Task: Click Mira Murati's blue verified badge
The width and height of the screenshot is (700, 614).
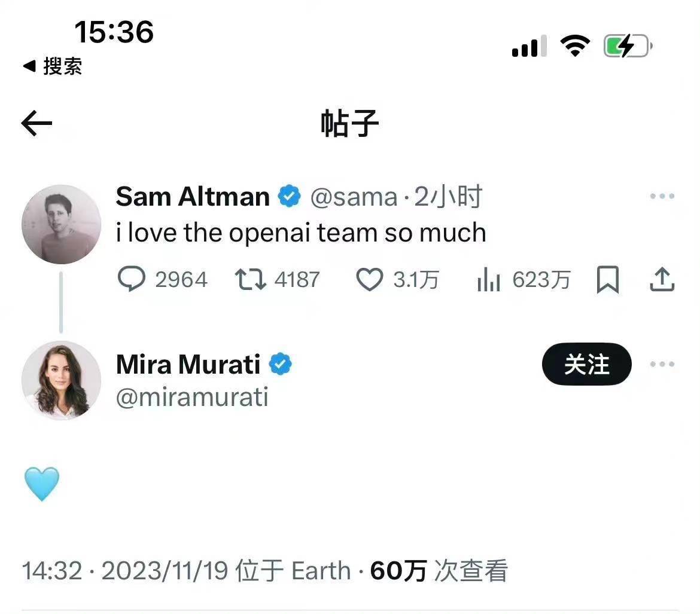Action: click(x=280, y=364)
